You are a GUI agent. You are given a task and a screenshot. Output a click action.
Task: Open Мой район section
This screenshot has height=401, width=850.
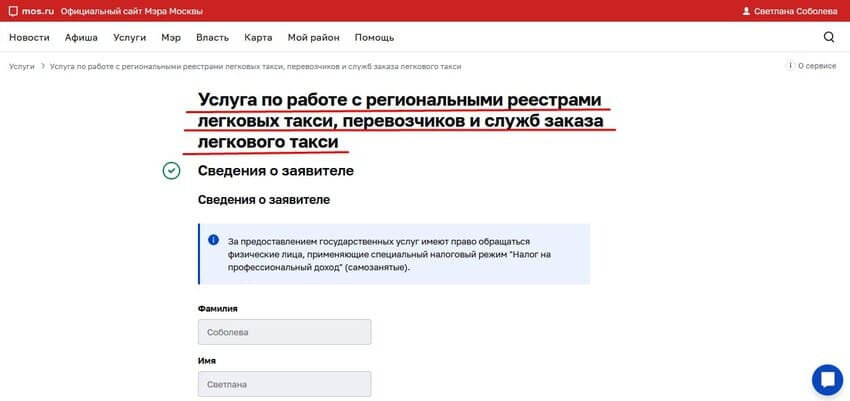coord(313,38)
